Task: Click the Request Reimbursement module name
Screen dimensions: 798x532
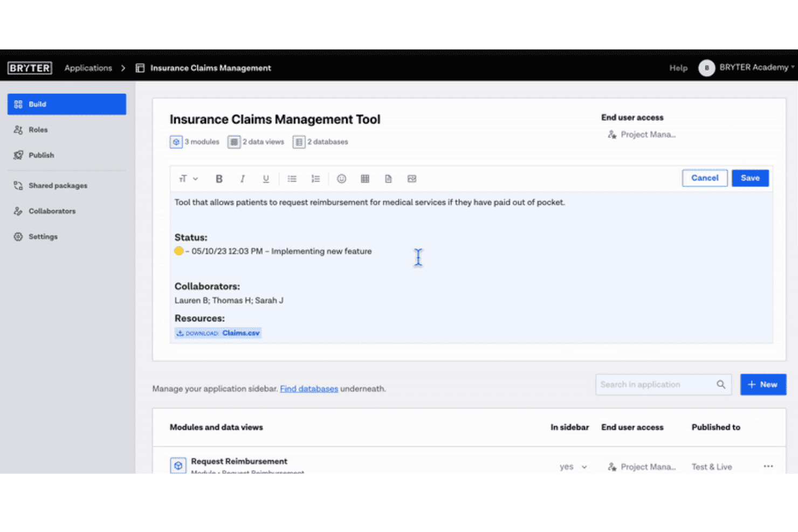Action: point(239,461)
